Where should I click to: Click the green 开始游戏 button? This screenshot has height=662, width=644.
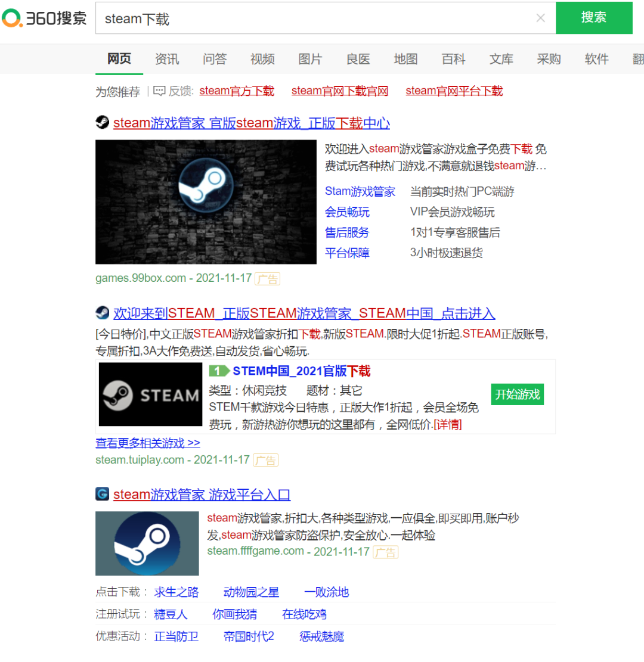click(x=517, y=394)
